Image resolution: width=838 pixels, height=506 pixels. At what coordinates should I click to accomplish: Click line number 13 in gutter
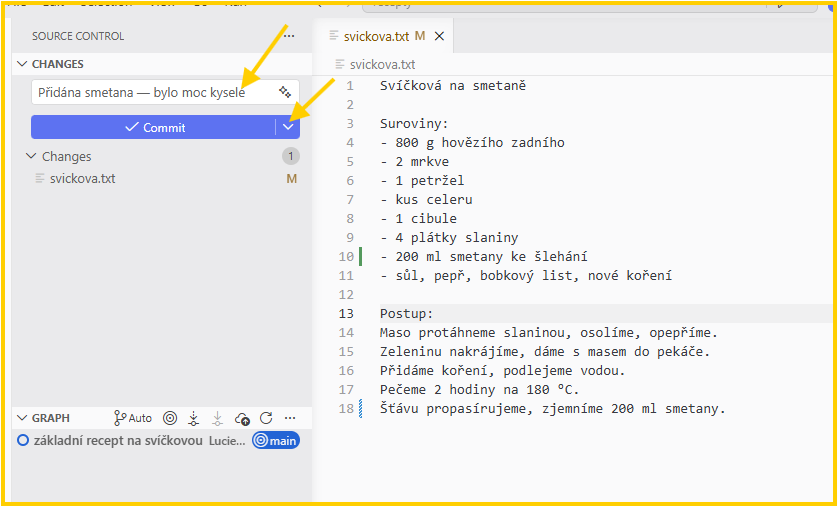(346, 314)
